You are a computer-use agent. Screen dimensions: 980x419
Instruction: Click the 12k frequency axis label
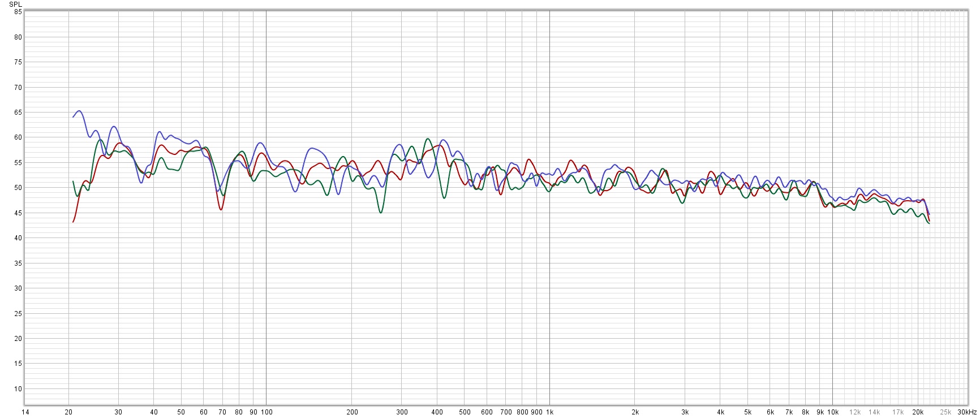point(855,412)
